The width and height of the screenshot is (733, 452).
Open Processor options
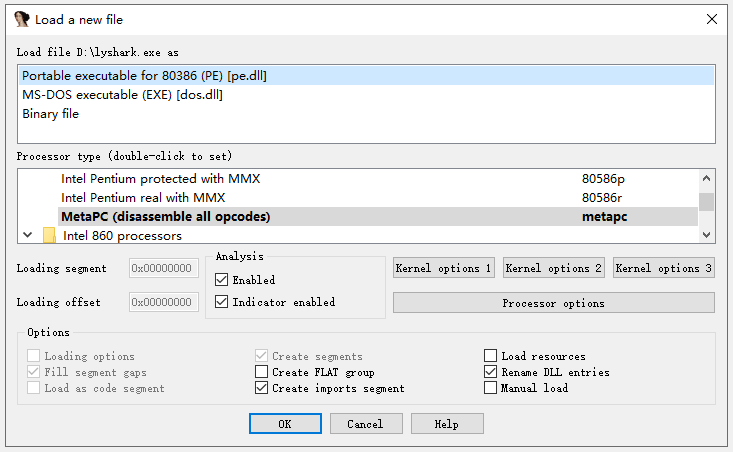click(x=553, y=303)
